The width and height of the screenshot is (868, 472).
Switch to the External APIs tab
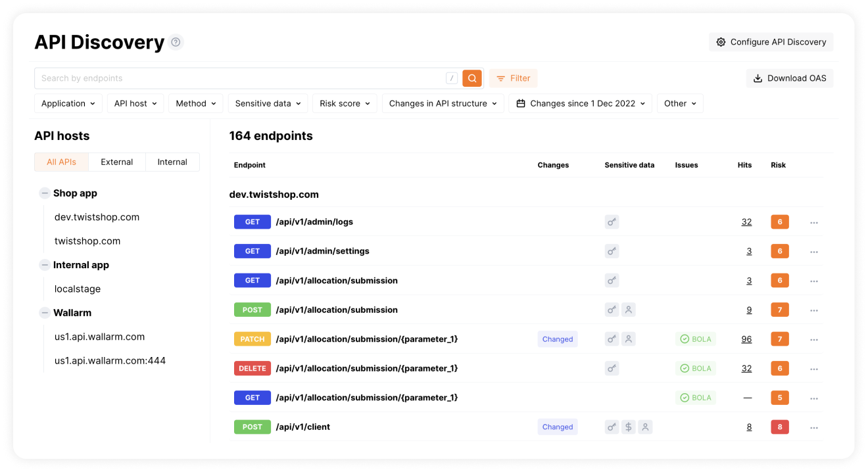pyautogui.click(x=117, y=162)
